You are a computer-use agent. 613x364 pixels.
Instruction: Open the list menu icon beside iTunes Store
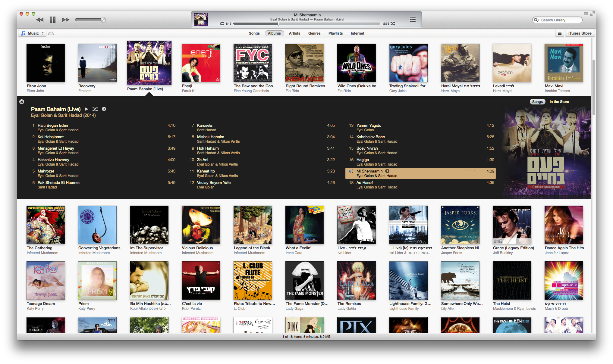point(559,33)
